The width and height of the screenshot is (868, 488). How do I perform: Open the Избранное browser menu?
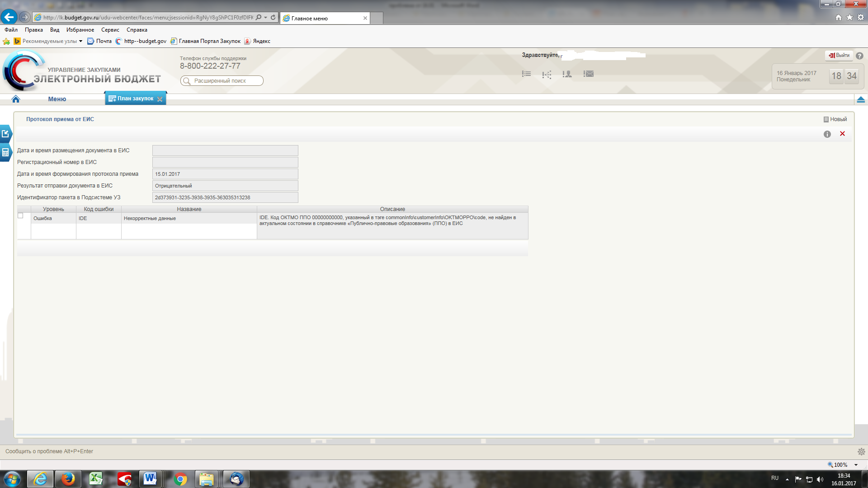pos(80,30)
